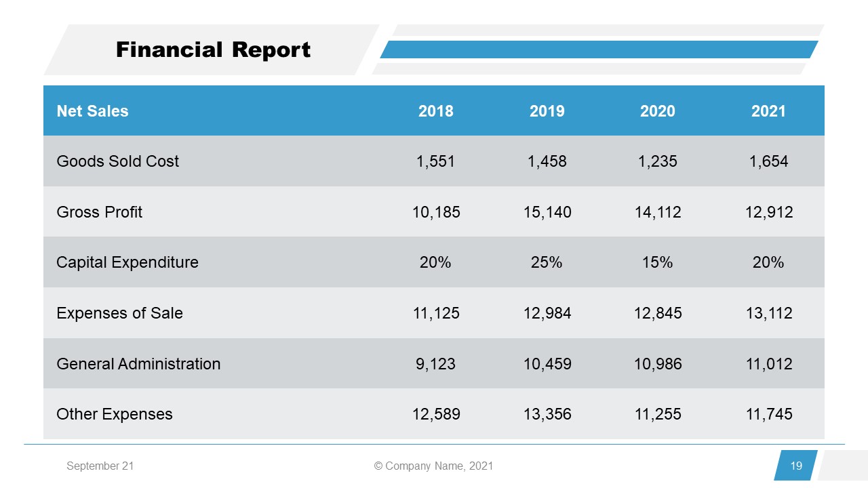Click the Financial Report title text
The height and width of the screenshot is (488, 868).
click(213, 49)
